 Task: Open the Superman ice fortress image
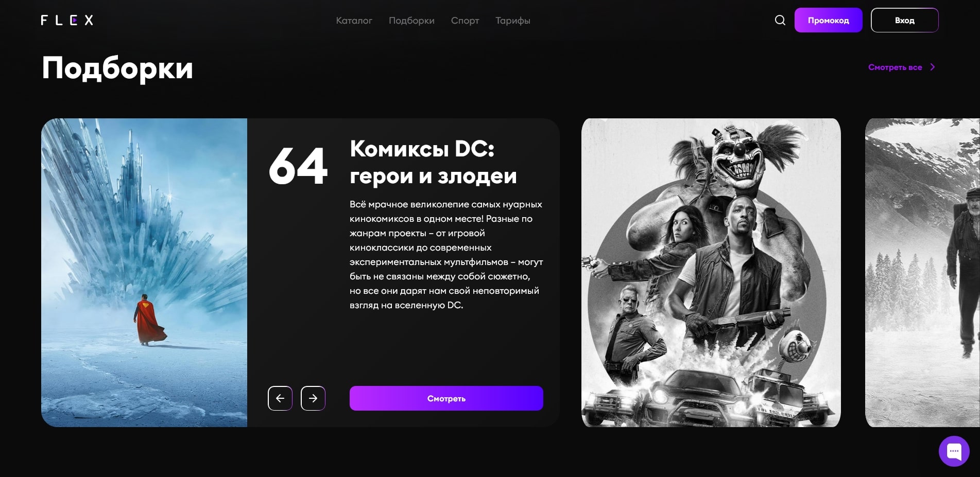144,273
